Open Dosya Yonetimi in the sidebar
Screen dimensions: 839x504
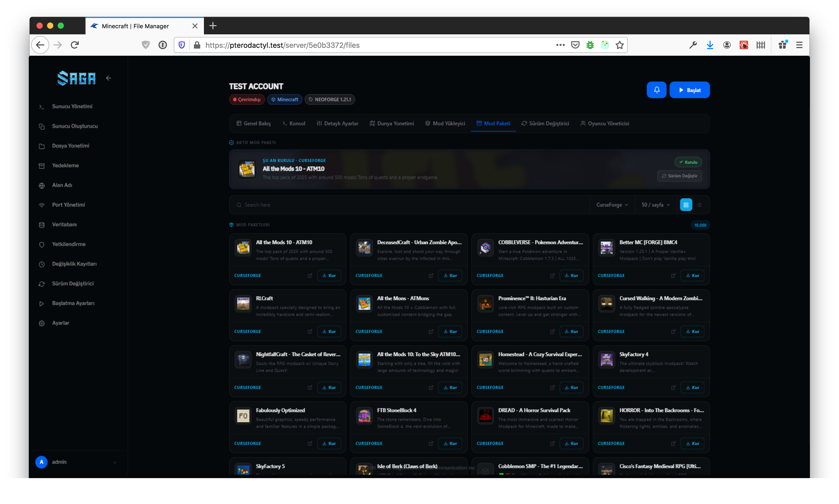(x=70, y=146)
